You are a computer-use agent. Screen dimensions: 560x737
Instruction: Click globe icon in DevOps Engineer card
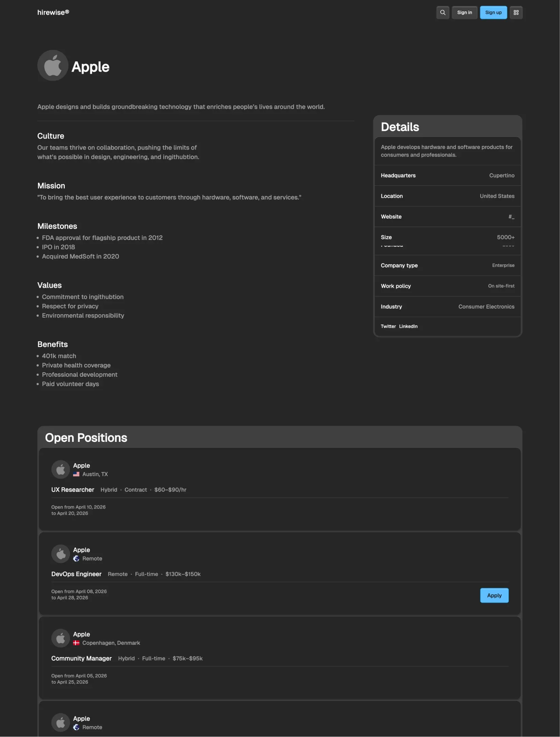click(76, 558)
